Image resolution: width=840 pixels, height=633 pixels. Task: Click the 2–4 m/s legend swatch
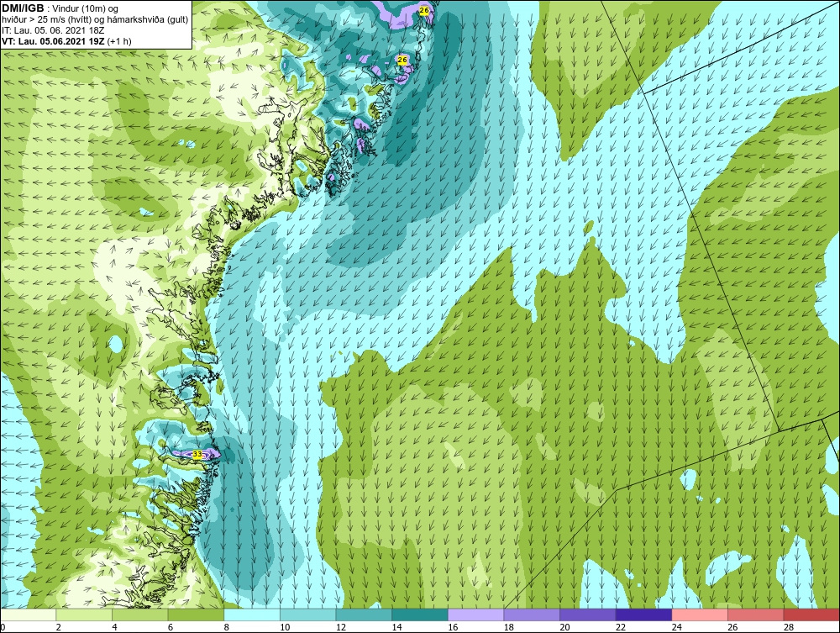[83, 615]
